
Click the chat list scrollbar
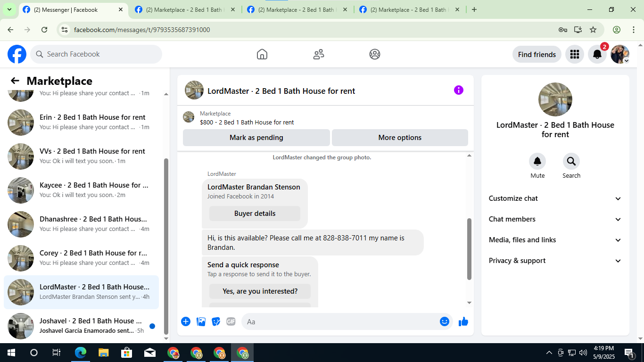166,247
